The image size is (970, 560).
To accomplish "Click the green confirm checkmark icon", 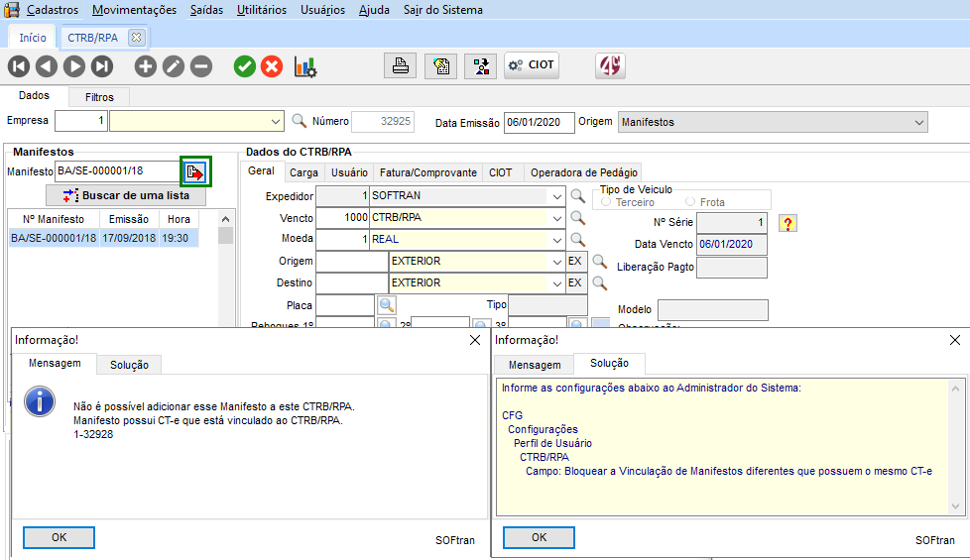I will (x=244, y=66).
